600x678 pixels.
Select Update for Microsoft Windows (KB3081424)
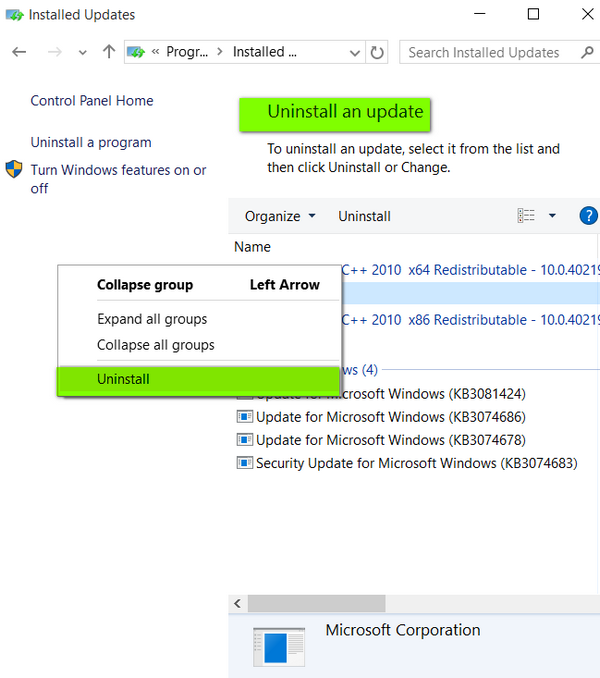coord(434,394)
